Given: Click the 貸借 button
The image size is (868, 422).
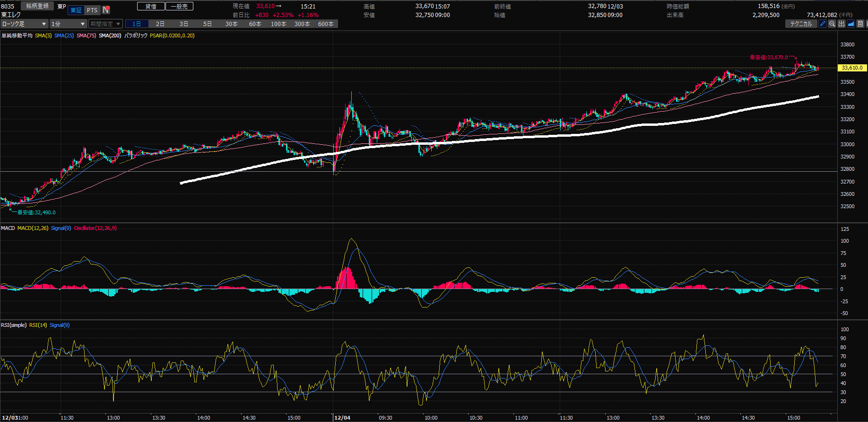Looking at the screenshot, I should (x=151, y=6).
